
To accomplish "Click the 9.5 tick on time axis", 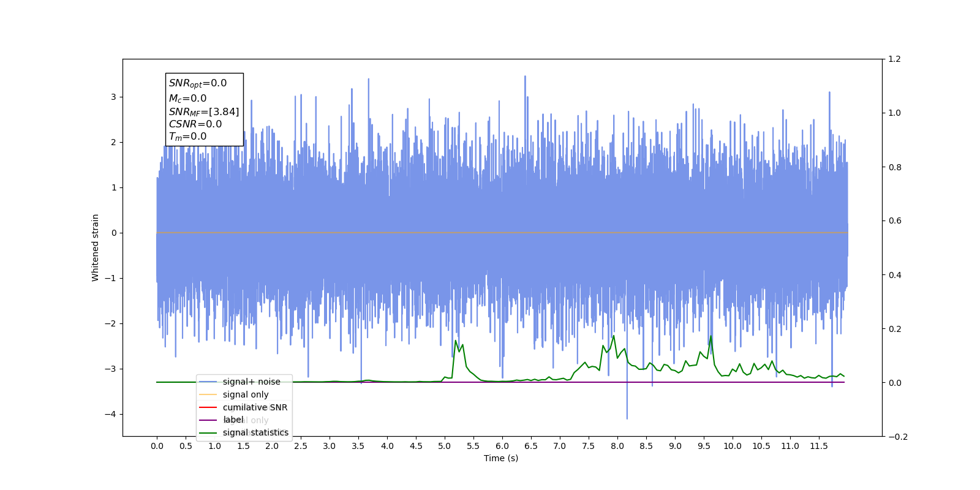I will pos(704,446).
